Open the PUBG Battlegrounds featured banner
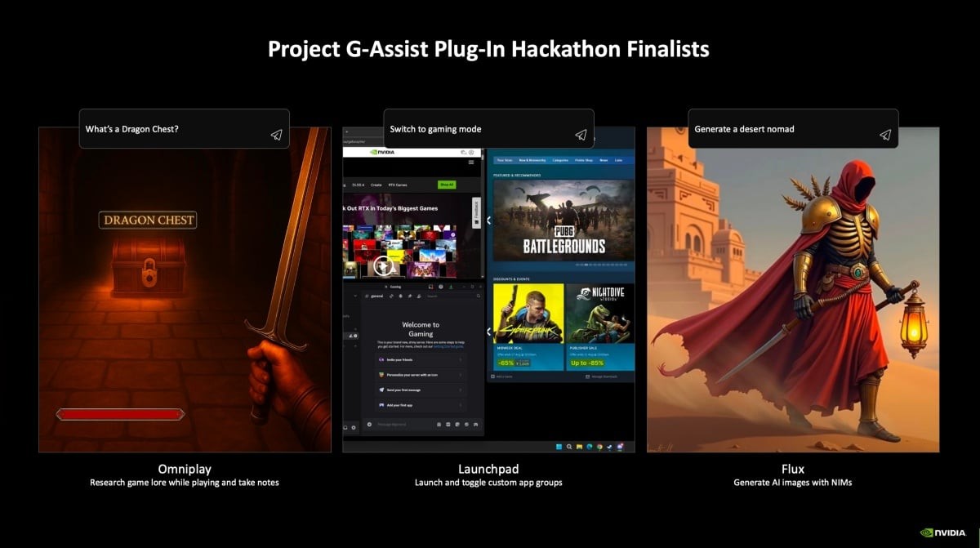Viewport: 980px width, 548px height. (x=563, y=221)
